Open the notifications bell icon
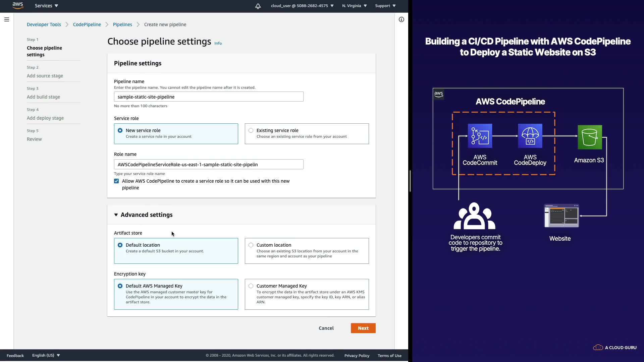This screenshot has height=362, width=644. pyautogui.click(x=258, y=6)
